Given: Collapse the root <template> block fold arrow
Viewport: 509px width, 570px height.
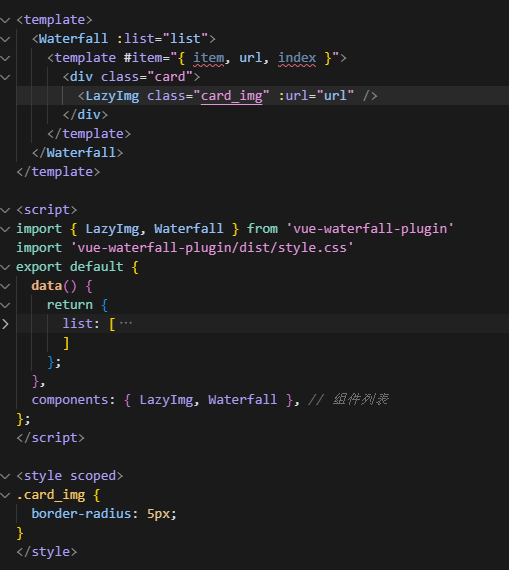Looking at the screenshot, I should (5, 20).
